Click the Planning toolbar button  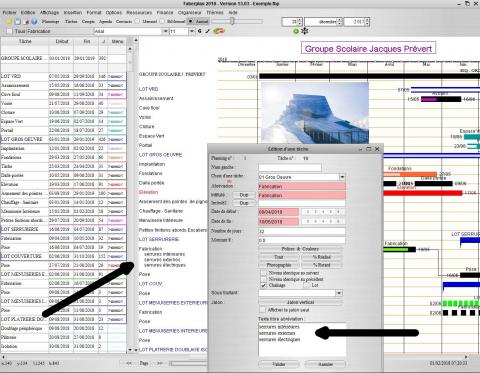(51, 22)
